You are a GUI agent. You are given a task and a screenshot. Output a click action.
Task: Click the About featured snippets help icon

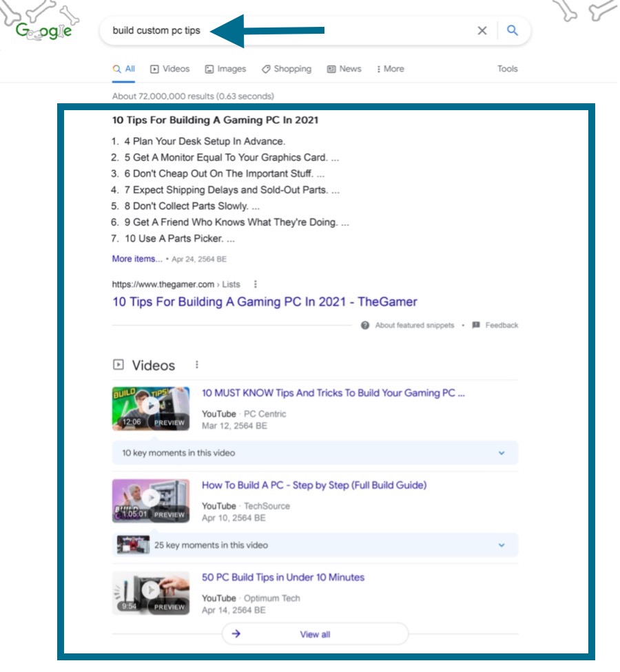(x=365, y=326)
